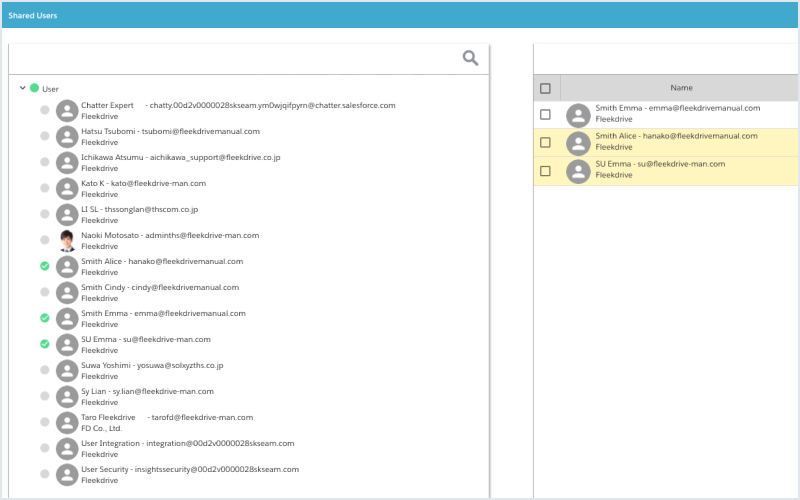Toggle selection circle for Taro Fleekdrive
Viewport: 800px width, 500px height.
(45, 422)
